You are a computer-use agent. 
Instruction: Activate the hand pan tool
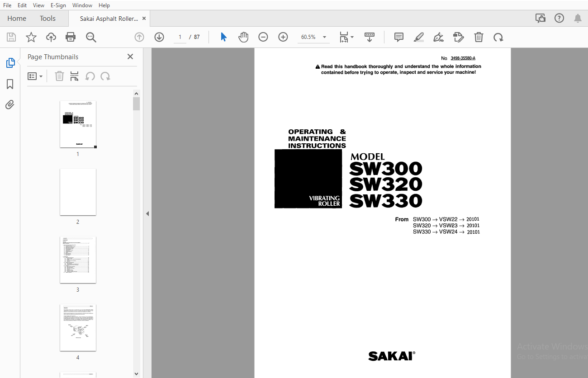243,37
